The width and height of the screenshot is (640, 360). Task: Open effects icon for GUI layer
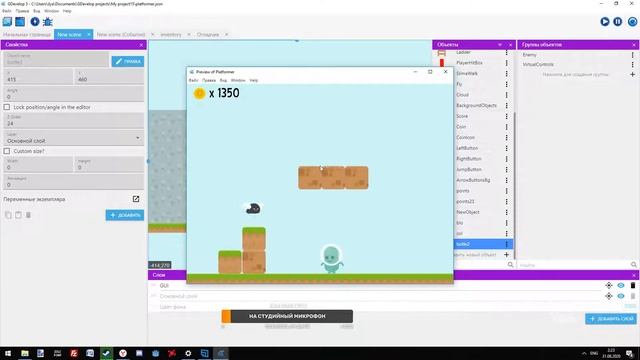609,285
